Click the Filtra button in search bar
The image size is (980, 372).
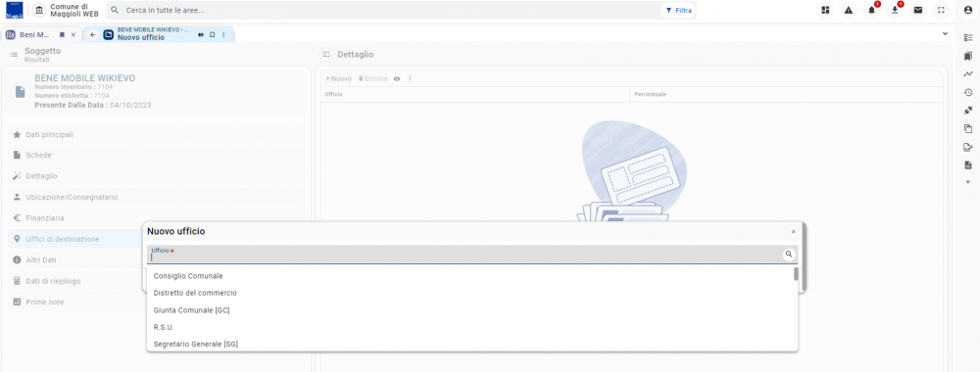coord(678,11)
